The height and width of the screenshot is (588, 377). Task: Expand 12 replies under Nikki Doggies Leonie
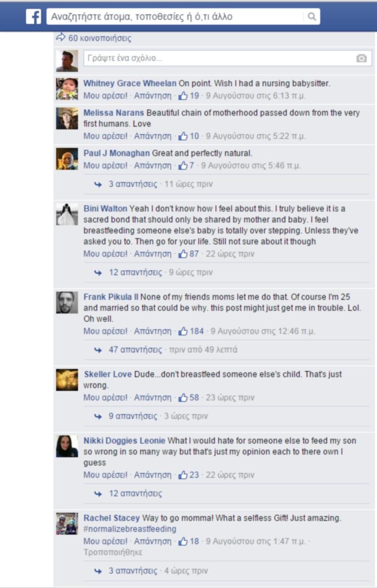[135, 493]
